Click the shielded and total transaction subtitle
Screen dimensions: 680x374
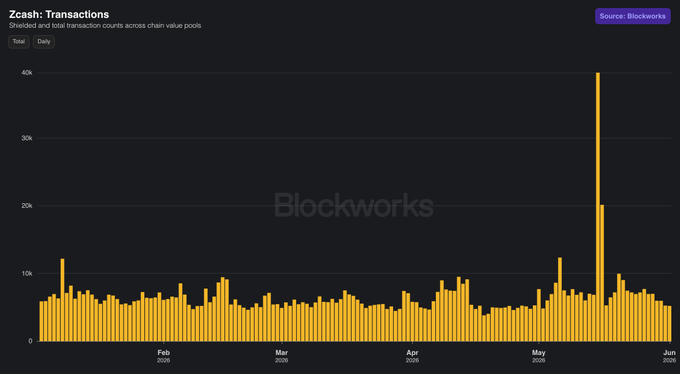click(x=105, y=26)
